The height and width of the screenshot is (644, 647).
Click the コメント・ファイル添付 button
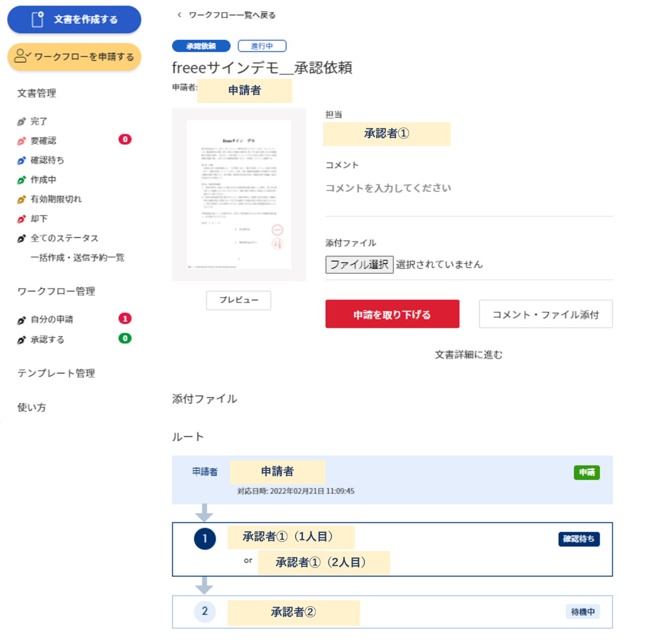click(x=545, y=314)
